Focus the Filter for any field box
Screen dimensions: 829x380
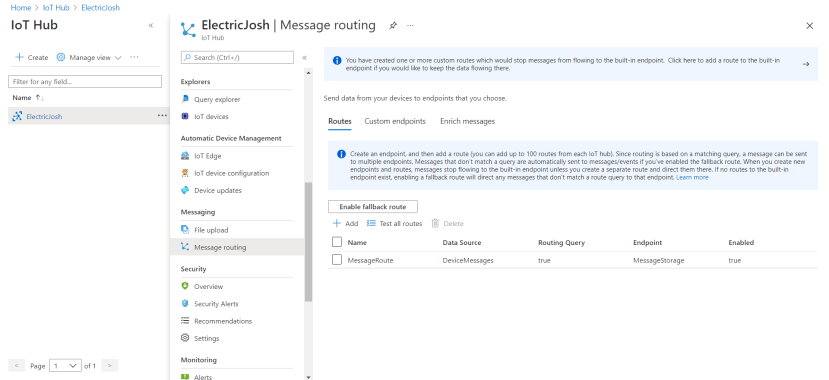pyautogui.click(x=85, y=82)
